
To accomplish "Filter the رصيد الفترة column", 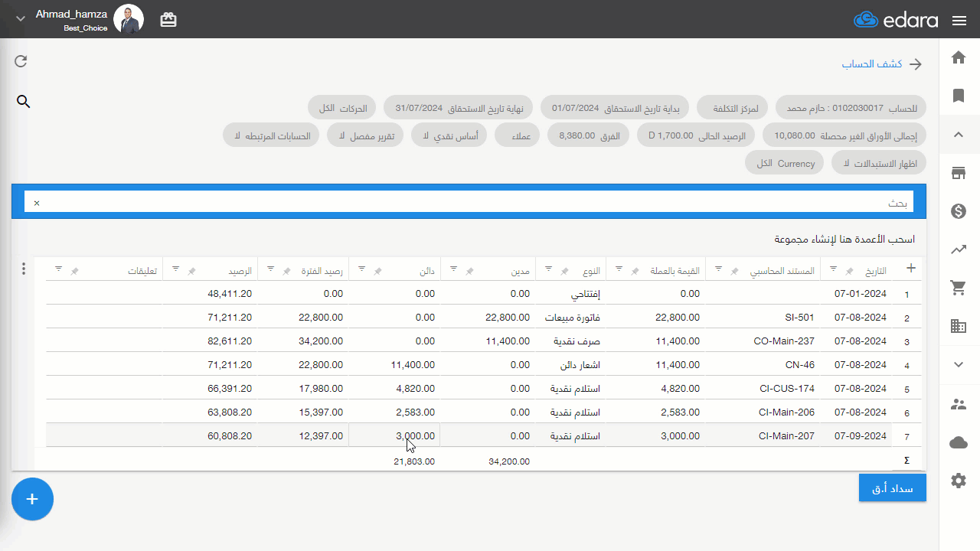I will click(x=270, y=269).
